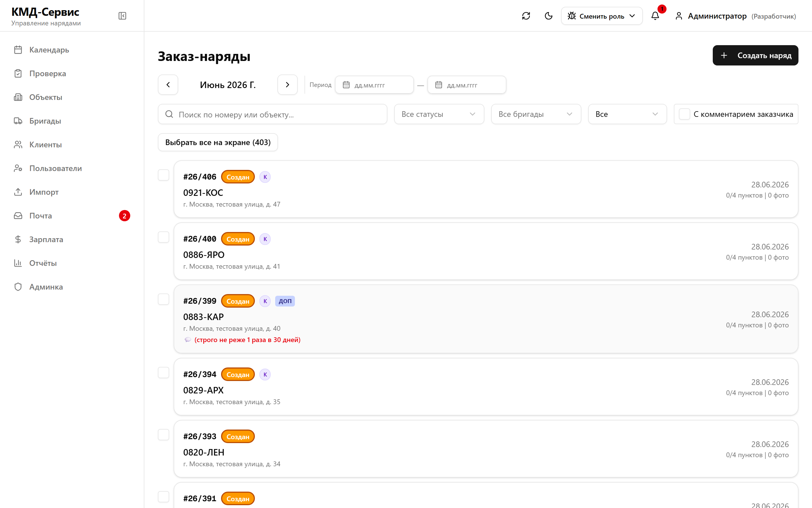
Task: Click the period start date field
Action: (374, 85)
